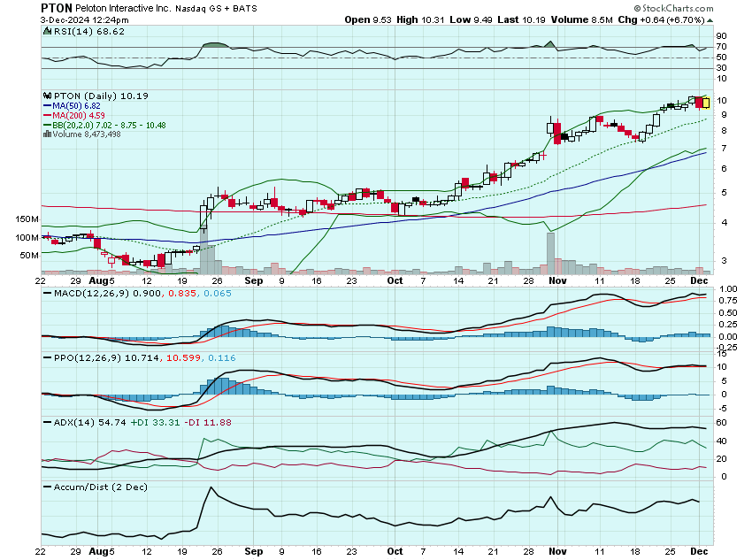Click the Peloton Interactive Inc. company name

(123, 9)
